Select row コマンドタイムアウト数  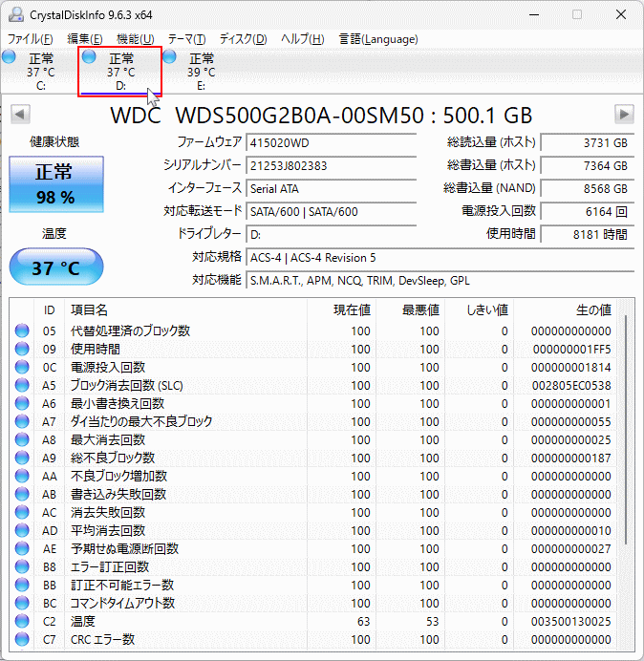[x=313, y=604]
